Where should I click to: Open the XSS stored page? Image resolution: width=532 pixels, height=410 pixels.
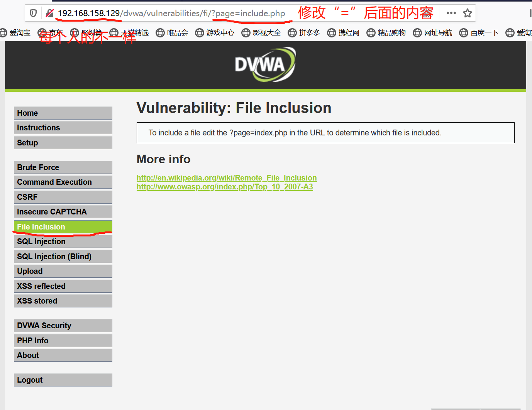63,301
